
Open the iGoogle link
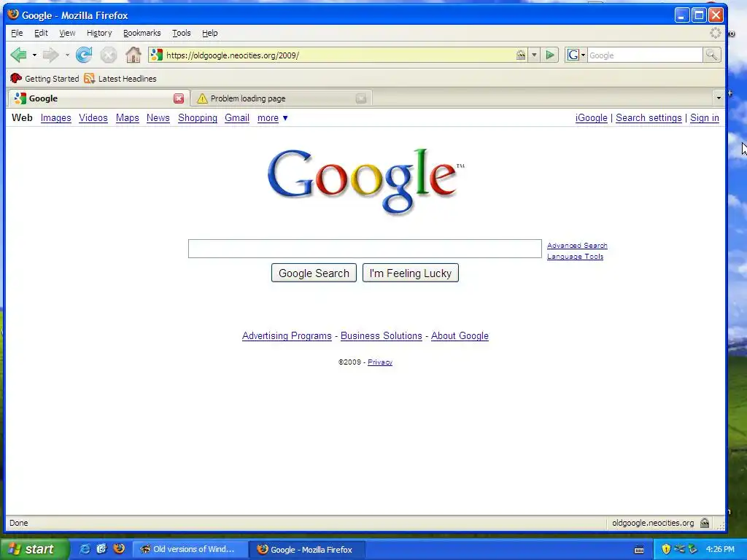591,118
